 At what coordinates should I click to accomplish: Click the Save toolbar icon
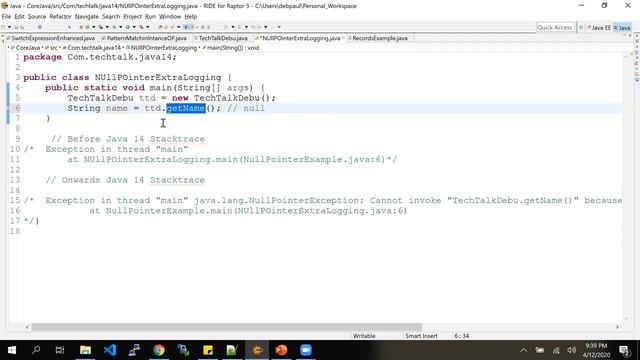coord(16,27)
